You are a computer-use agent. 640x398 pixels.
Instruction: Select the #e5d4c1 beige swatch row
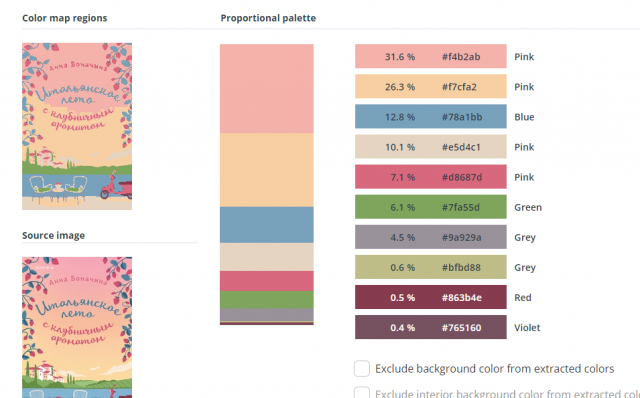tap(431, 147)
